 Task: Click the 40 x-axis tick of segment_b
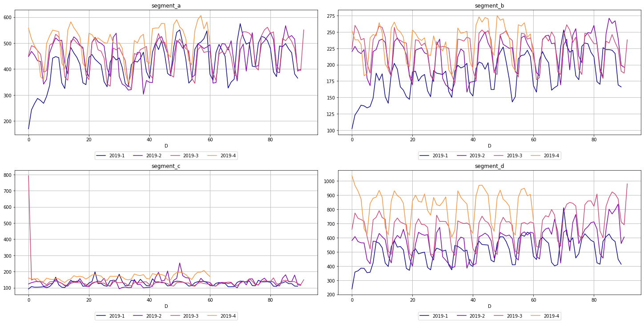(x=473, y=139)
